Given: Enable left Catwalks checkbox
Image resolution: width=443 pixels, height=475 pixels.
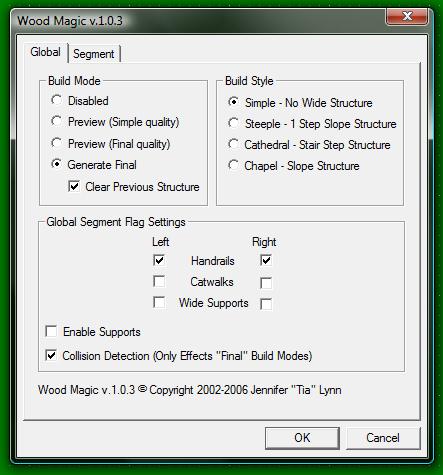Looking at the screenshot, I should 159,281.
